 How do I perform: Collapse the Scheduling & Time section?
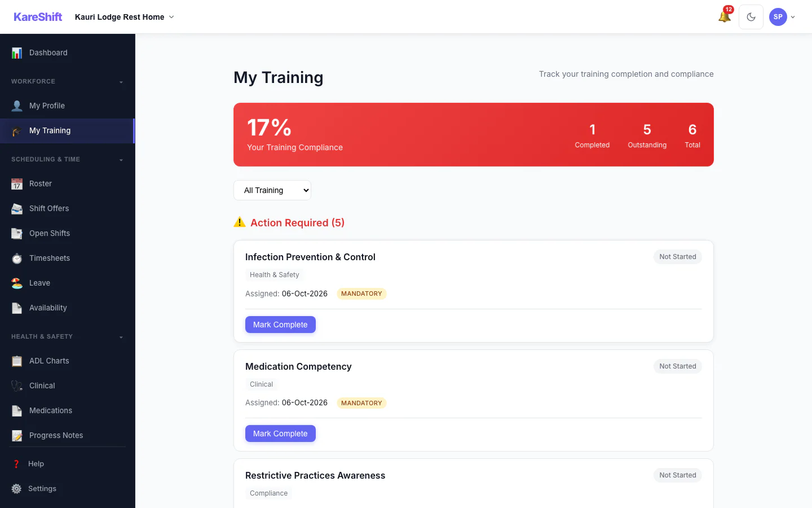tap(121, 160)
